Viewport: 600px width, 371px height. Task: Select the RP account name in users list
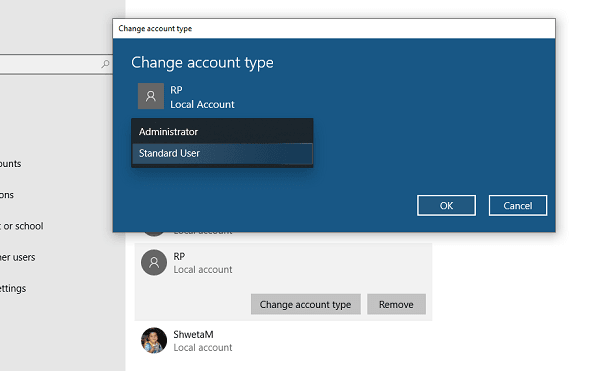click(179, 256)
